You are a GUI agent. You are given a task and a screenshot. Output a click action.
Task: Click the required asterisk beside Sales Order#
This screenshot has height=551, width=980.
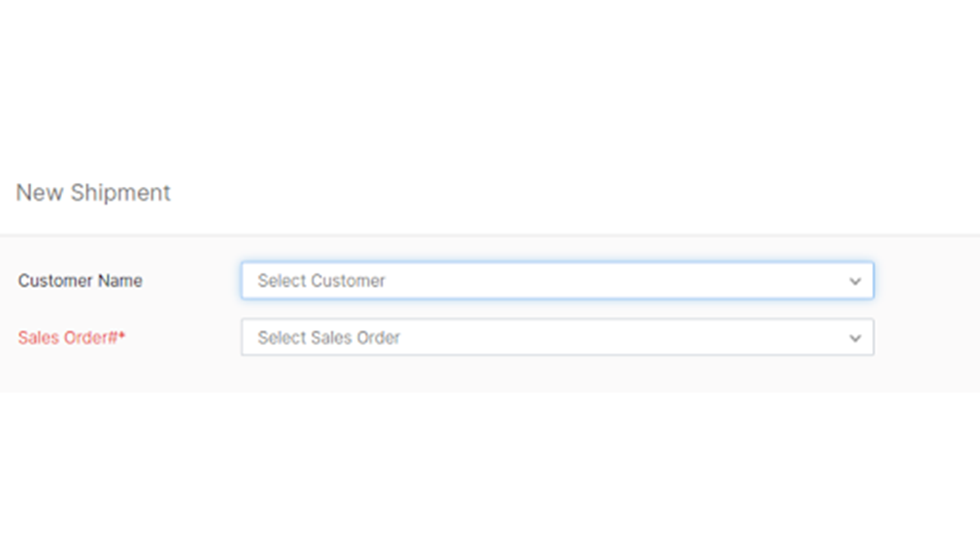coord(122,335)
